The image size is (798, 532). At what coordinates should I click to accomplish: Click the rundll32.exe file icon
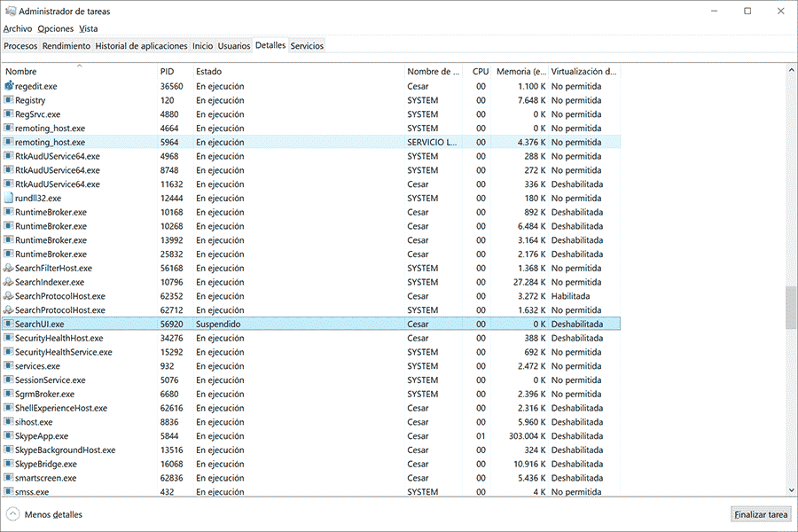pos(9,198)
